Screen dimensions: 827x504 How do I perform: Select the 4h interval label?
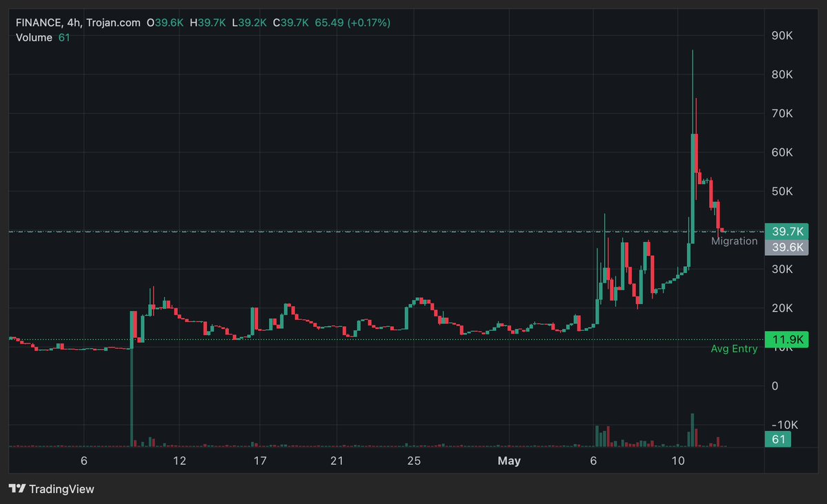point(74,23)
